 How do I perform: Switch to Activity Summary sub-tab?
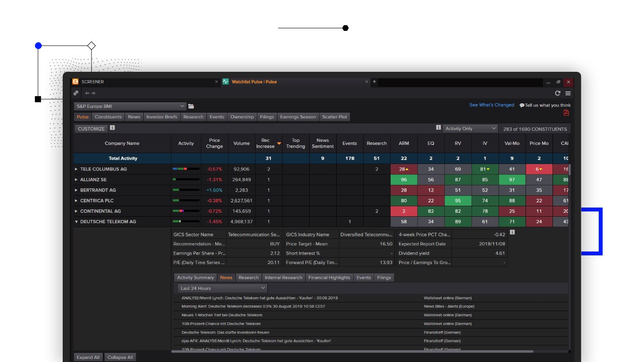coord(195,278)
